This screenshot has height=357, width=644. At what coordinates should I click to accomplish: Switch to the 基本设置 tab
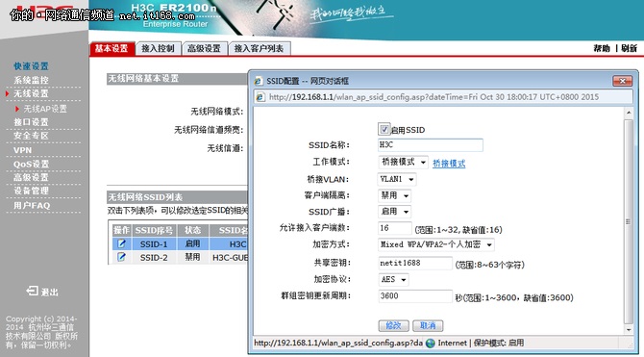coord(111,48)
